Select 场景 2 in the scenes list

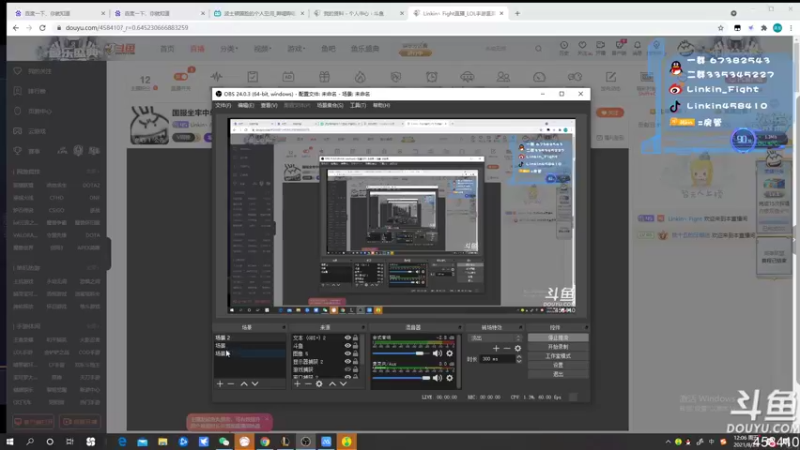(249, 338)
